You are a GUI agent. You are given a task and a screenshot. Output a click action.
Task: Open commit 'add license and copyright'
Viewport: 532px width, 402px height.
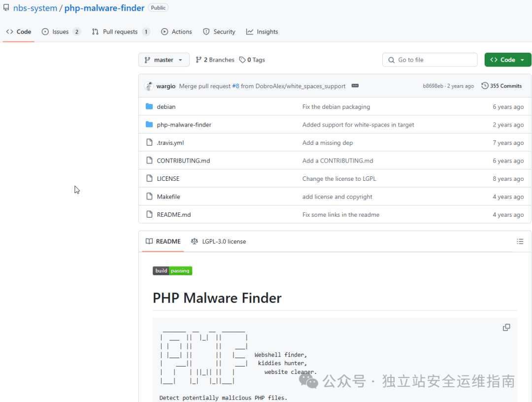click(337, 197)
